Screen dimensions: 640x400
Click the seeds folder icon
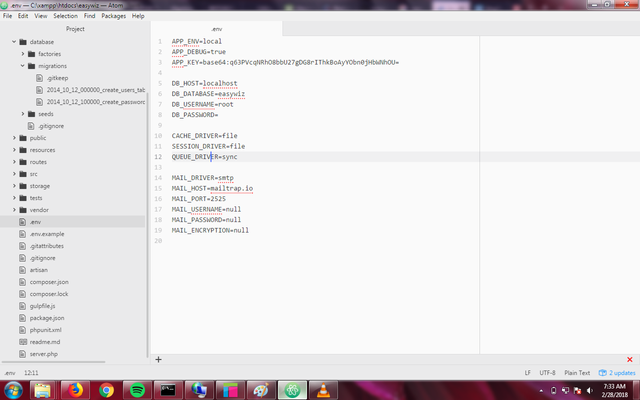31,114
